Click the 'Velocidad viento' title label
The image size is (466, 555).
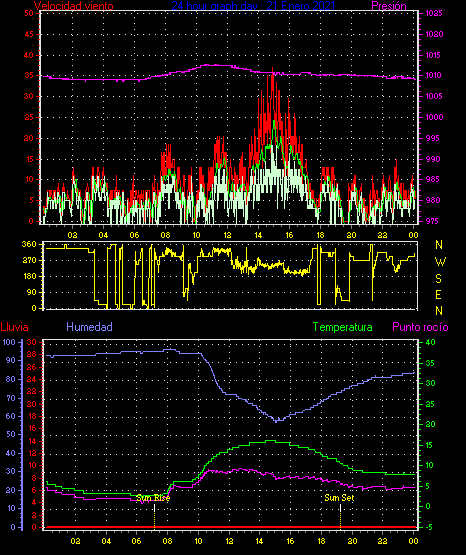pos(73,6)
